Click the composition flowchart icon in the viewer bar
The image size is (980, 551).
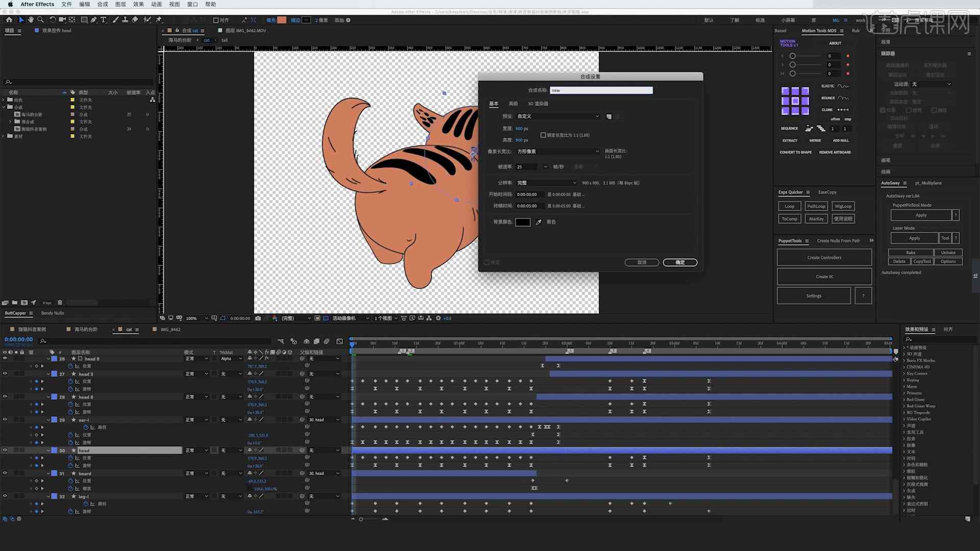click(429, 318)
